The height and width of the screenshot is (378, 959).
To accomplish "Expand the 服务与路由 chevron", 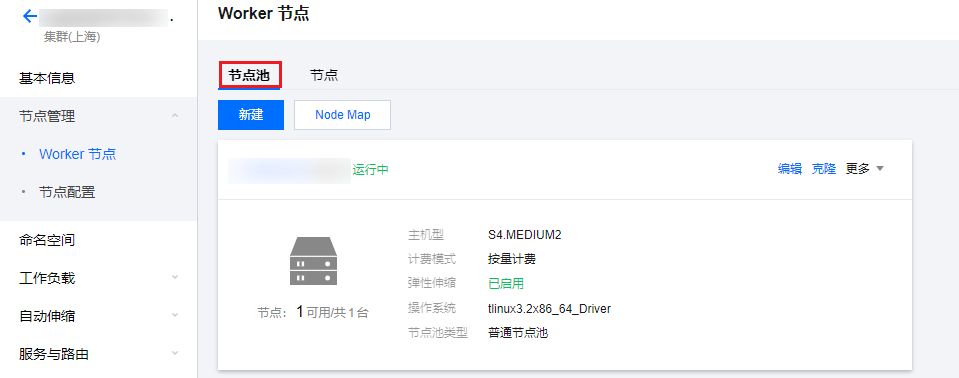I will (x=176, y=354).
